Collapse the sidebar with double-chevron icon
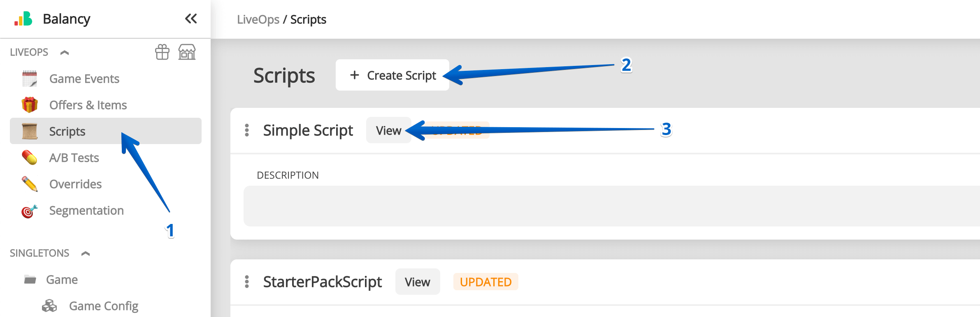This screenshot has height=317, width=980. [191, 19]
